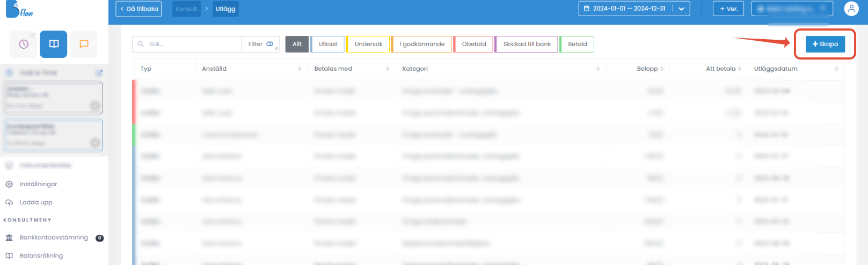Click the Gå tillbaka button
Screen dimensions: 868x265
click(138, 9)
